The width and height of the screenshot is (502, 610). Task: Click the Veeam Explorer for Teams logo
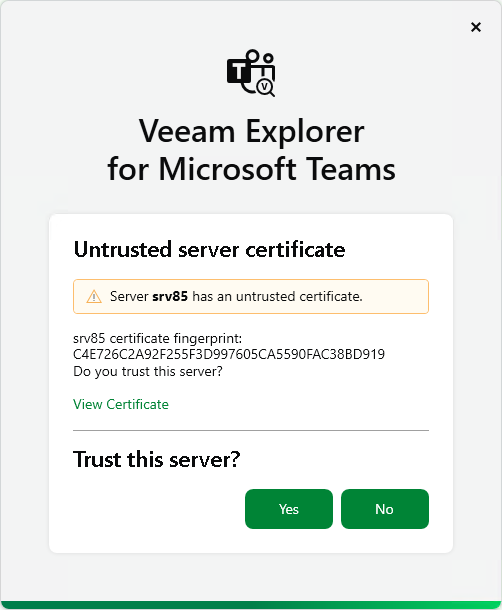[x=251, y=73]
